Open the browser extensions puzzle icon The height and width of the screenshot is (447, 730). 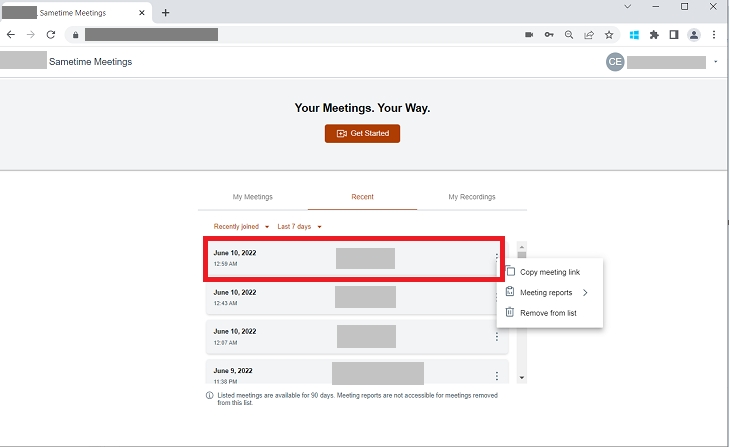coord(654,34)
